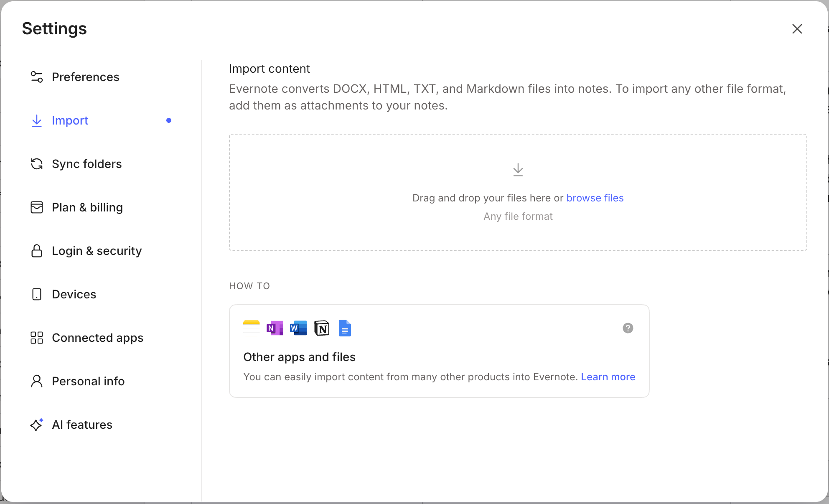Click the Connected apps grid icon
Image resolution: width=829 pixels, height=504 pixels.
37,338
